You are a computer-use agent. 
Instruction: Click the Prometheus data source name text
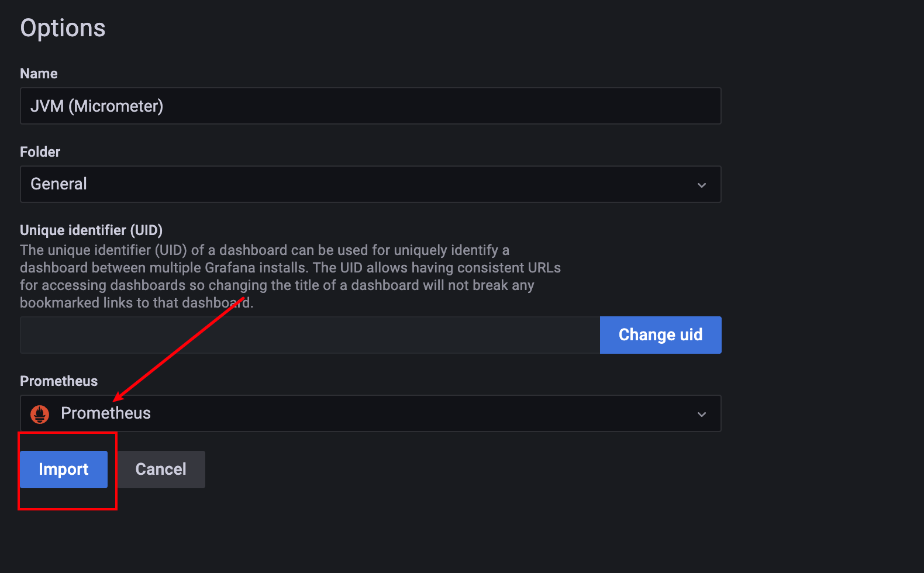coord(106,413)
